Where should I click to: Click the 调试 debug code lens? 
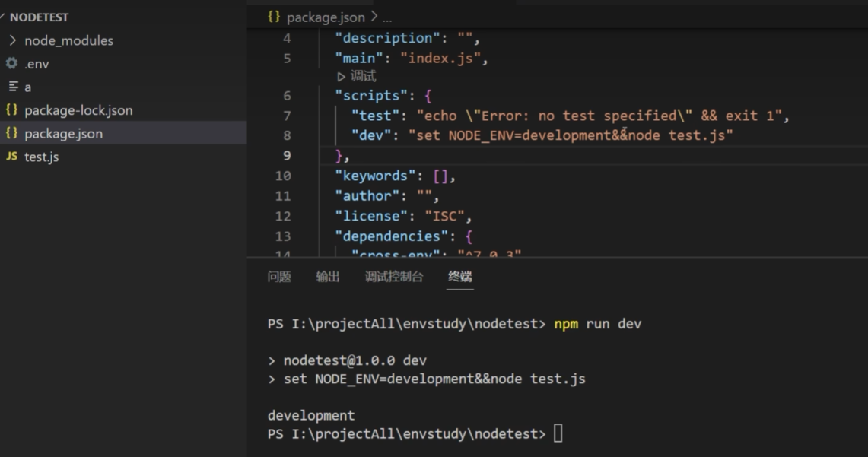[363, 76]
